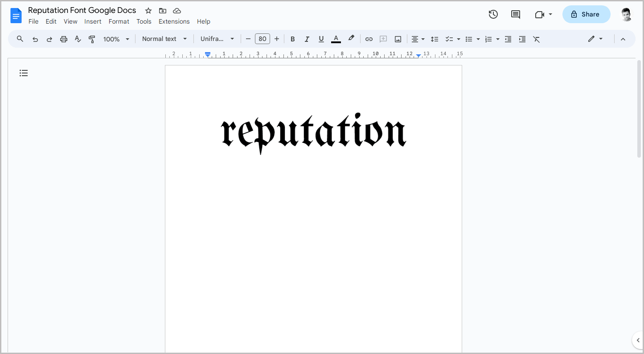Open Spelling and grammar check
The height and width of the screenshot is (354, 644).
tap(78, 39)
